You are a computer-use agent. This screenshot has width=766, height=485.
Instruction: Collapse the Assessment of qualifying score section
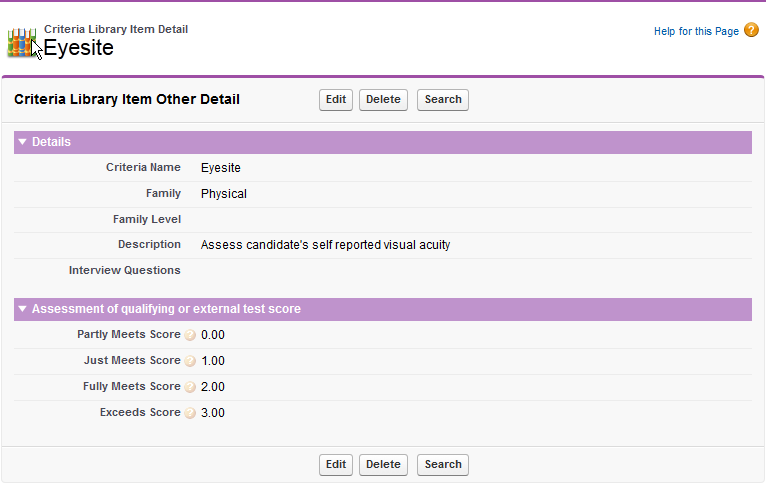point(23,309)
